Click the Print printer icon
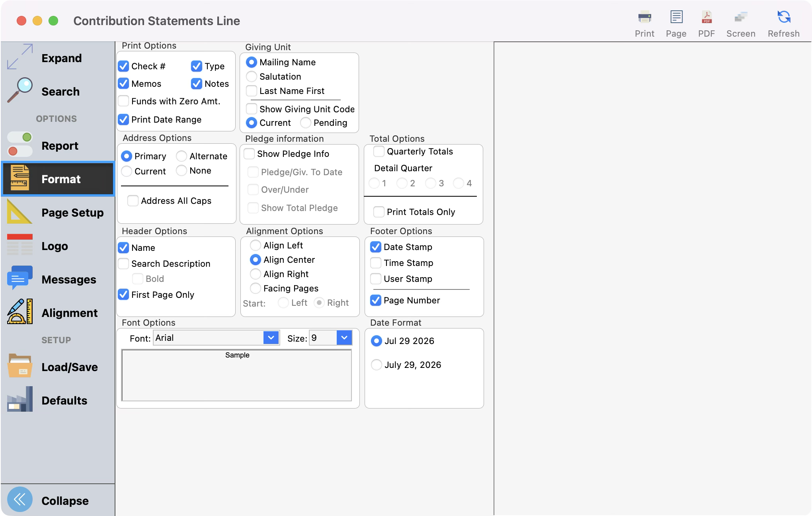812x516 pixels. [644, 17]
